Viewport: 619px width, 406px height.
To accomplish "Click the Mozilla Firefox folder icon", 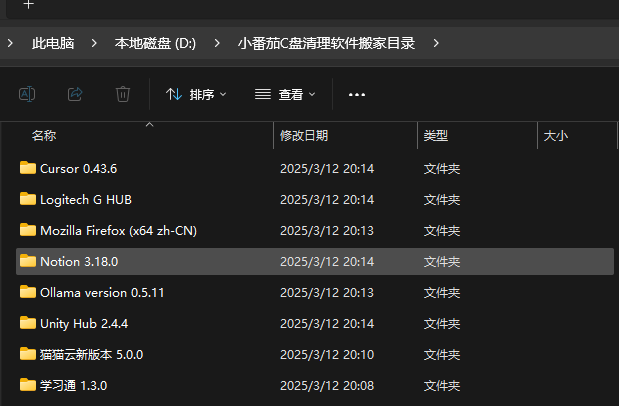I will pyautogui.click(x=28, y=230).
